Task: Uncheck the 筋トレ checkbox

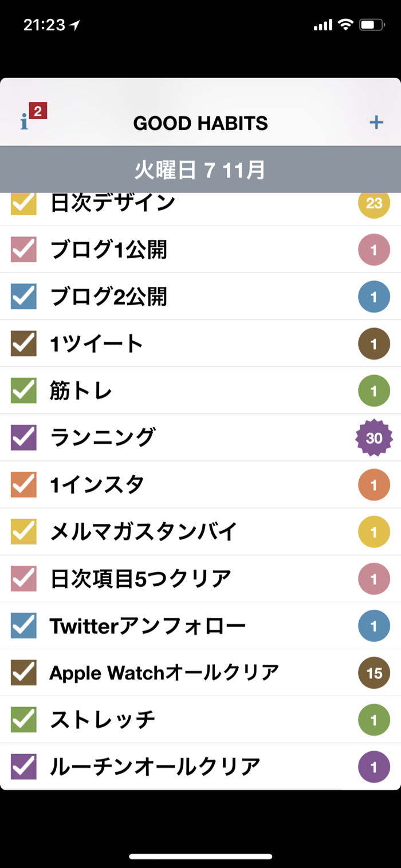Action: pyautogui.click(x=23, y=391)
